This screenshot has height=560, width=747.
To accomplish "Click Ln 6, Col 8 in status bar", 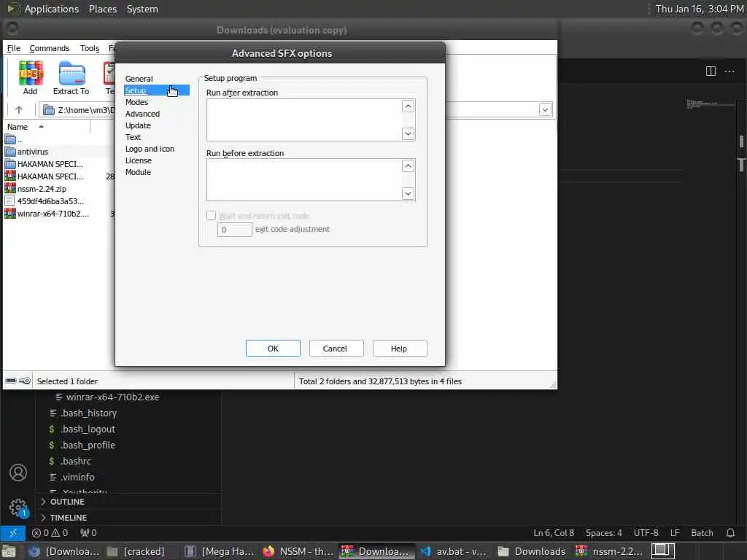I will [x=554, y=533].
